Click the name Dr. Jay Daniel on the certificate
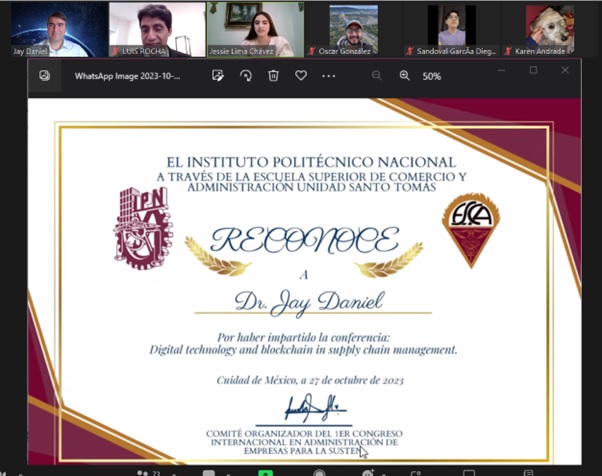Image resolution: width=602 pixels, height=476 pixels. tap(309, 302)
